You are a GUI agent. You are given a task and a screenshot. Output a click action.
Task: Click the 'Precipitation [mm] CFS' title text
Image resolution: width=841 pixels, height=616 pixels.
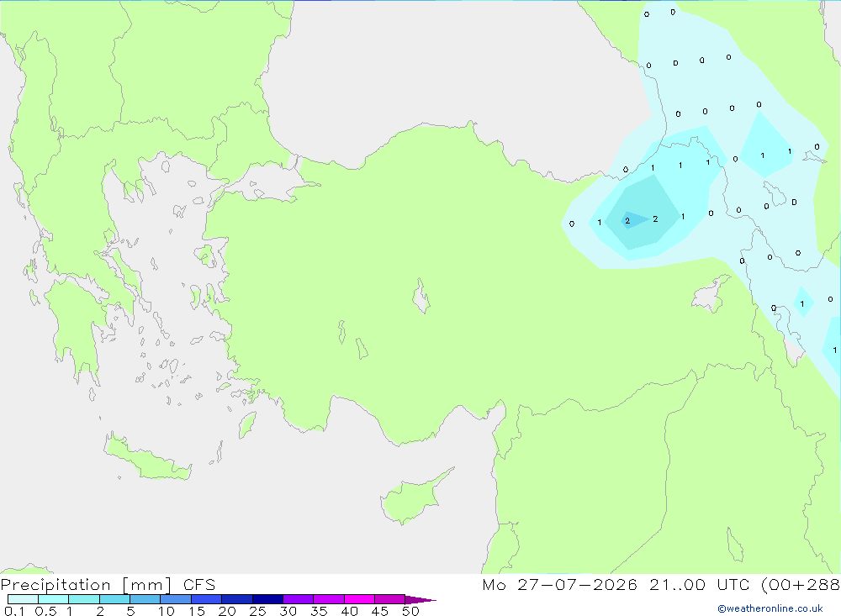click(108, 584)
